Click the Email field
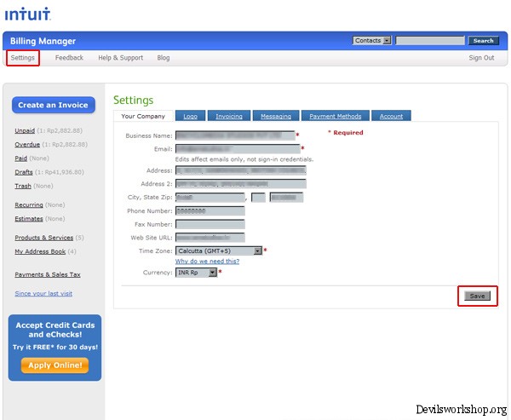The image size is (511, 420). tap(238, 149)
